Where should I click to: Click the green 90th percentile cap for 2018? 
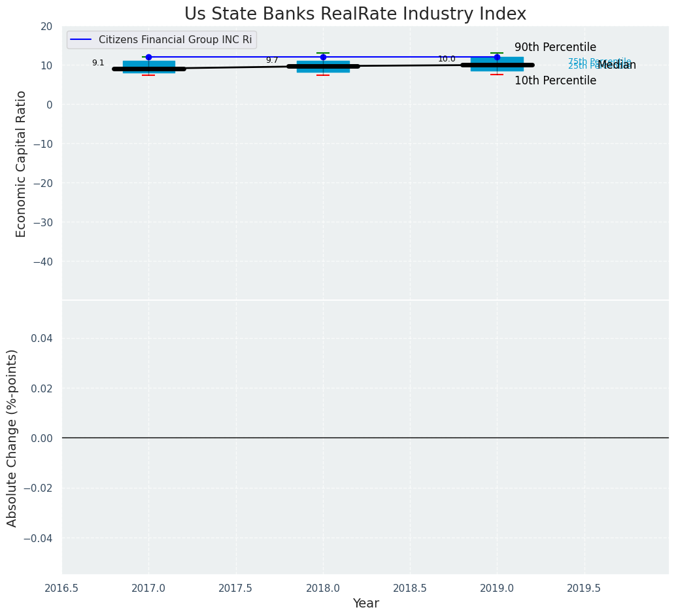323,53
